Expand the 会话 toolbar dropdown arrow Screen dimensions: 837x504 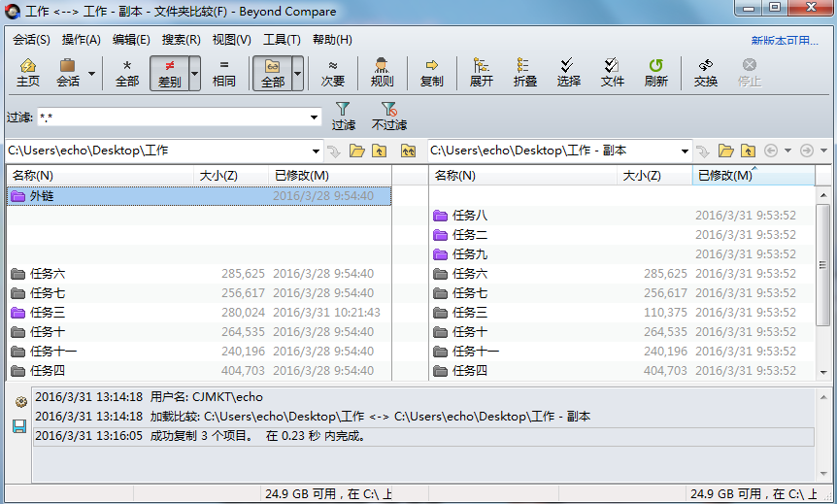tap(92, 73)
